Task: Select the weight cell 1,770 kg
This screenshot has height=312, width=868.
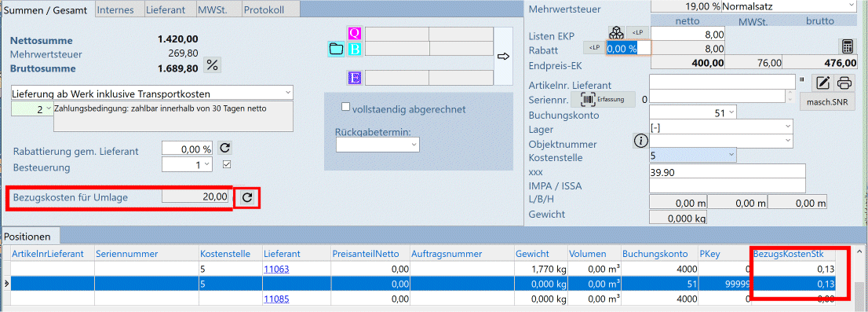Action: (x=540, y=270)
